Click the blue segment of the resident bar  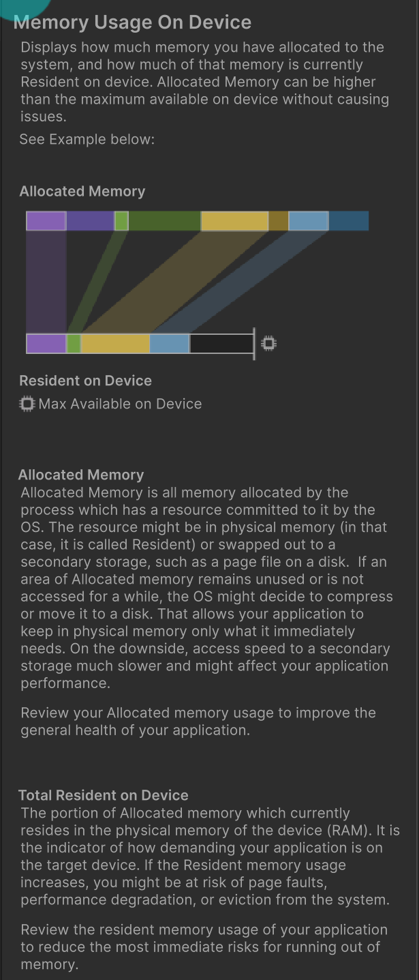(x=170, y=344)
